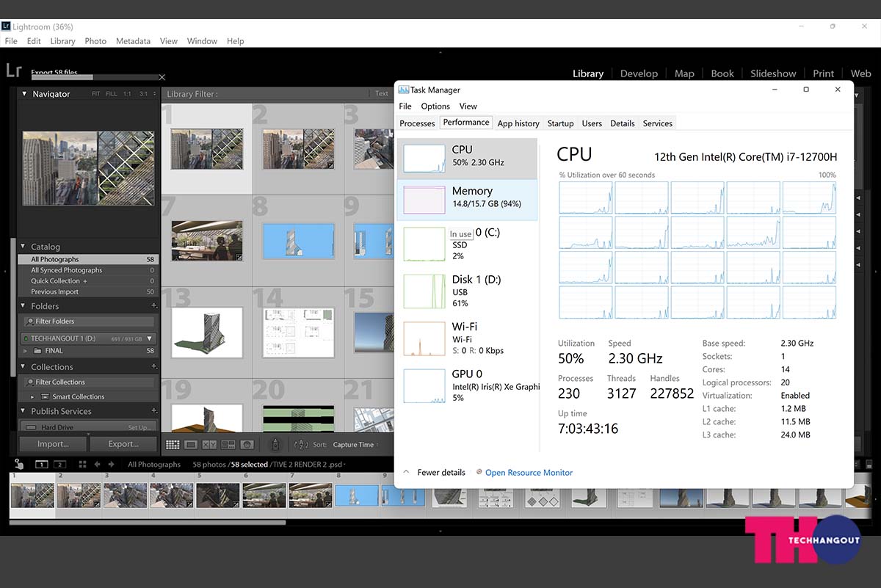Set Navigator zoom to FILL

point(112,94)
